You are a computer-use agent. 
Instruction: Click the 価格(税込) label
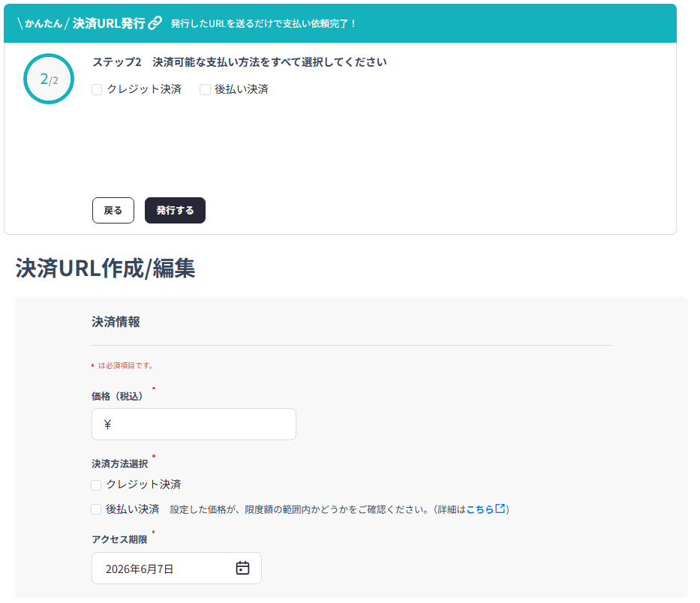coord(117,396)
